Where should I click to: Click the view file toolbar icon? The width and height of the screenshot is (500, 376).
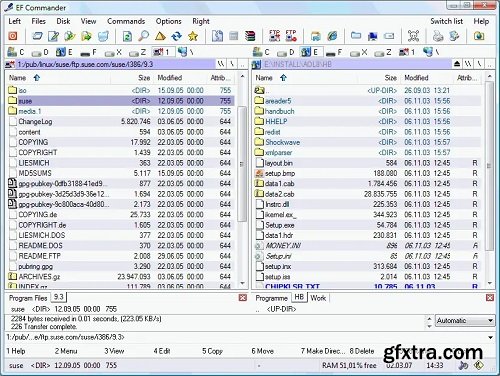(x=37, y=36)
